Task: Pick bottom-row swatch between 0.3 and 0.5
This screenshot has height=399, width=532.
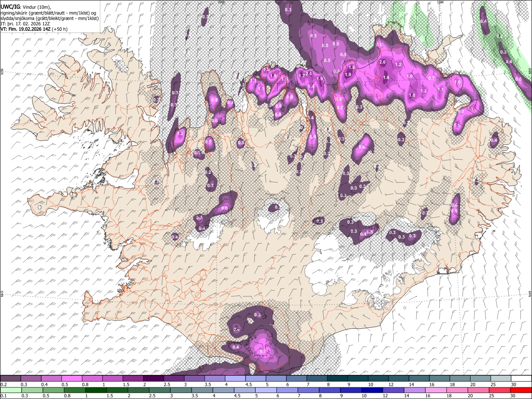Action: click(x=32, y=390)
